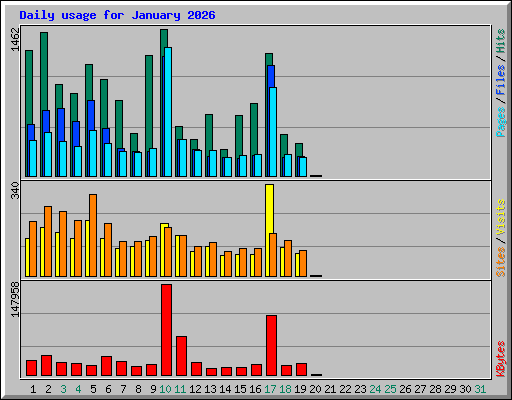Select day label 26 on the x-axis
512x400 pixels.
(405, 389)
